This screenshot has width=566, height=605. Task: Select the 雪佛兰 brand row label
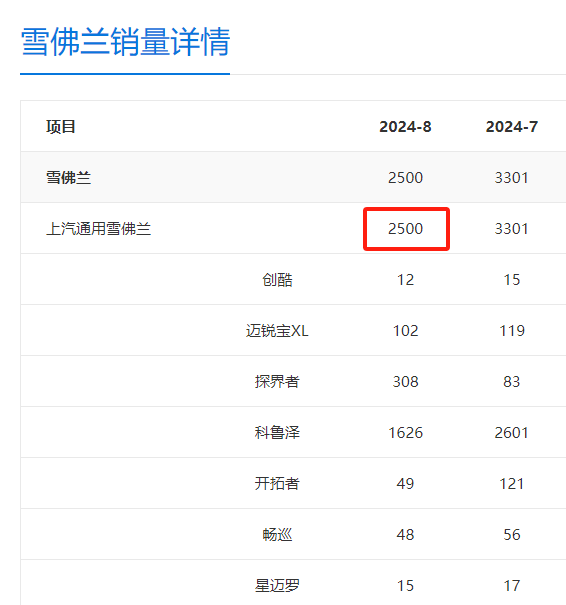(68, 177)
